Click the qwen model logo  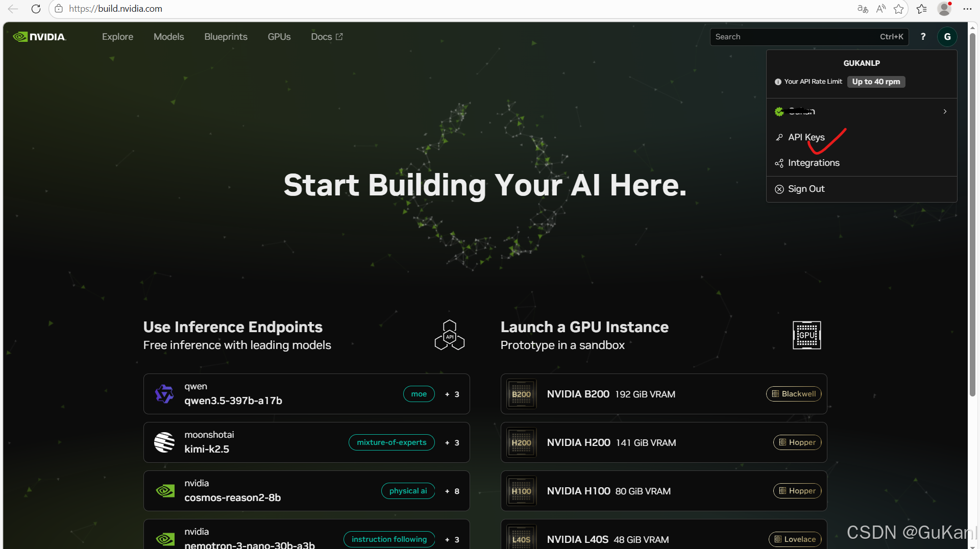tap(164, 394)
